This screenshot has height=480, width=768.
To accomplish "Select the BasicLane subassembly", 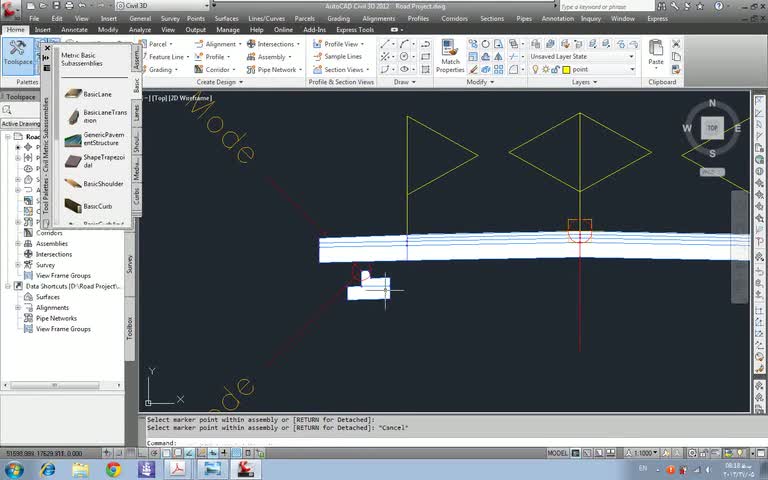I will point(88,94).
